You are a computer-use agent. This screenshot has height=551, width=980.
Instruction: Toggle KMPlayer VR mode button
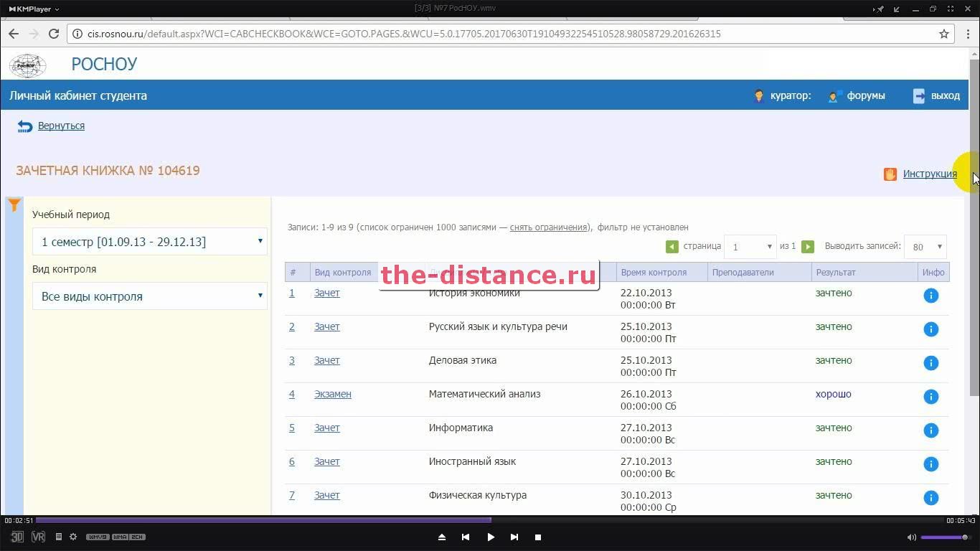click(x=38, y=537)
